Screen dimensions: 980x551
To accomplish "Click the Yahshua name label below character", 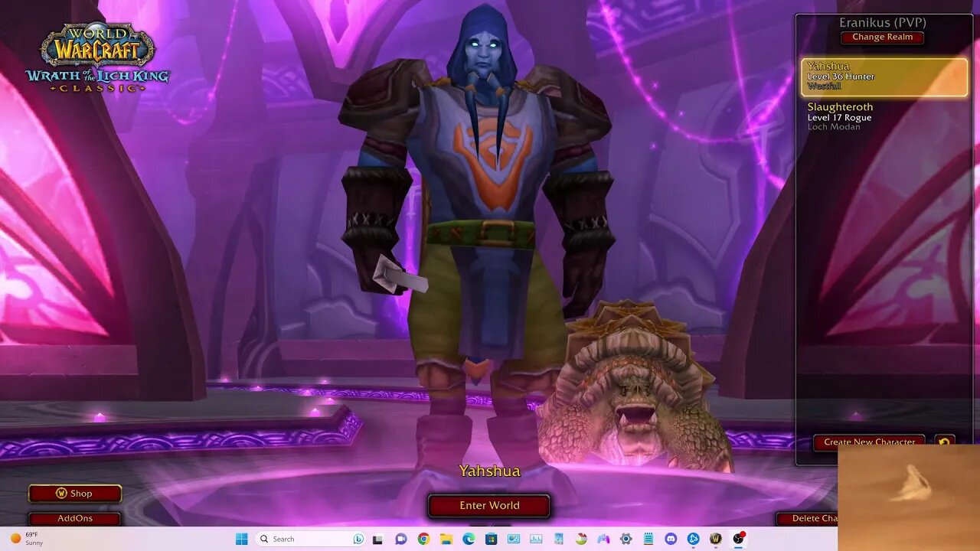I will (489, 471).
